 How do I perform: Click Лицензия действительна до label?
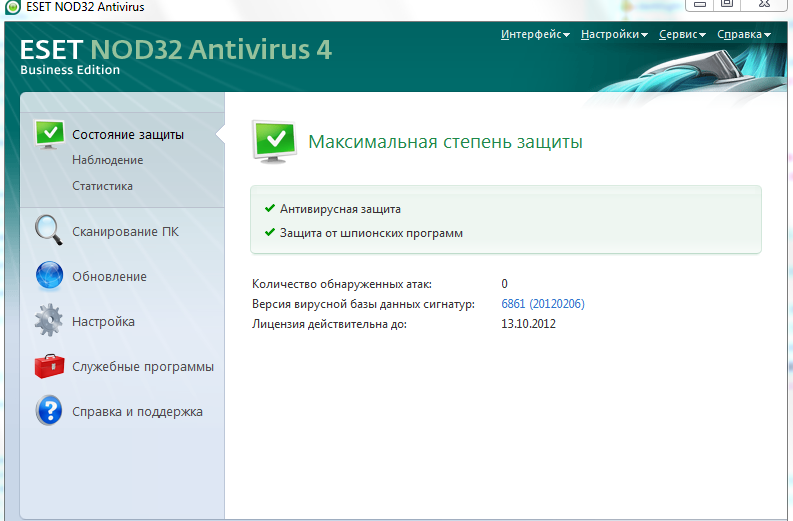tap(329, 324)
